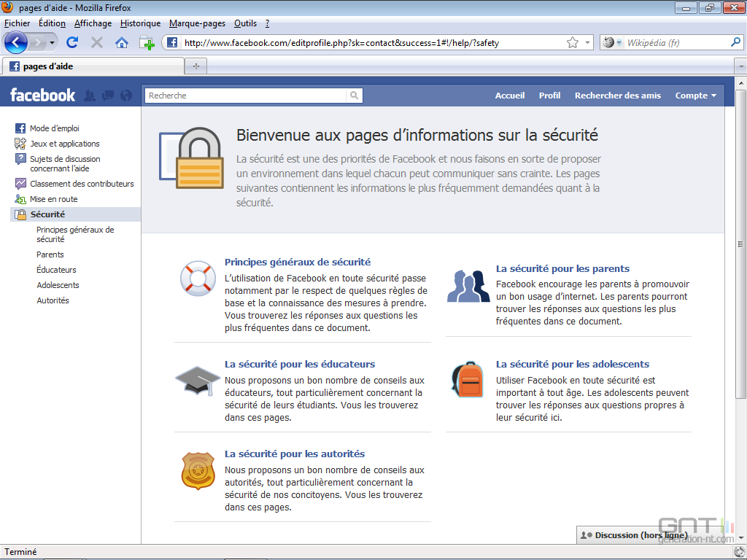Open the Profil link
Image resolution: width=747 pixels, height=560 pixels.
[x=549, y=96]
